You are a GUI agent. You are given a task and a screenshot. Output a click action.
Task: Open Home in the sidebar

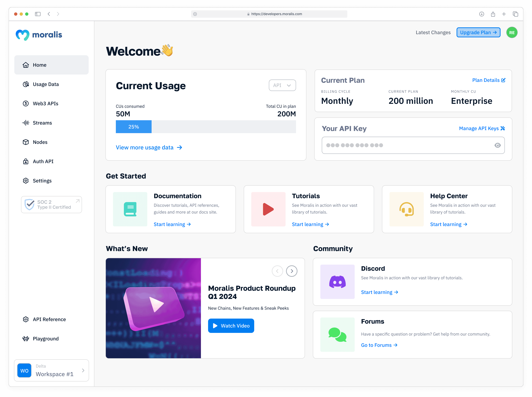click(51, 65)
